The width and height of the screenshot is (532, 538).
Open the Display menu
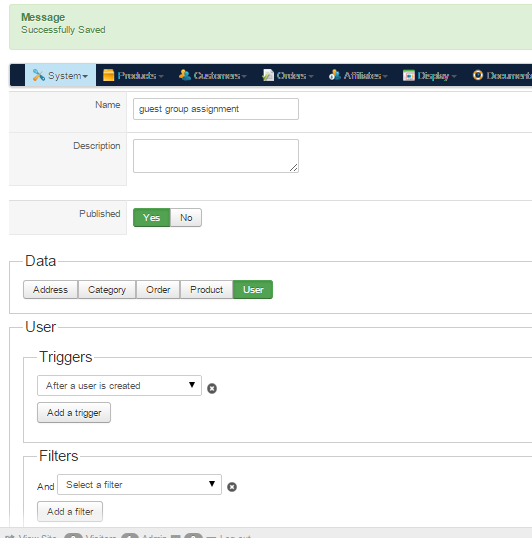click(429, 75)
